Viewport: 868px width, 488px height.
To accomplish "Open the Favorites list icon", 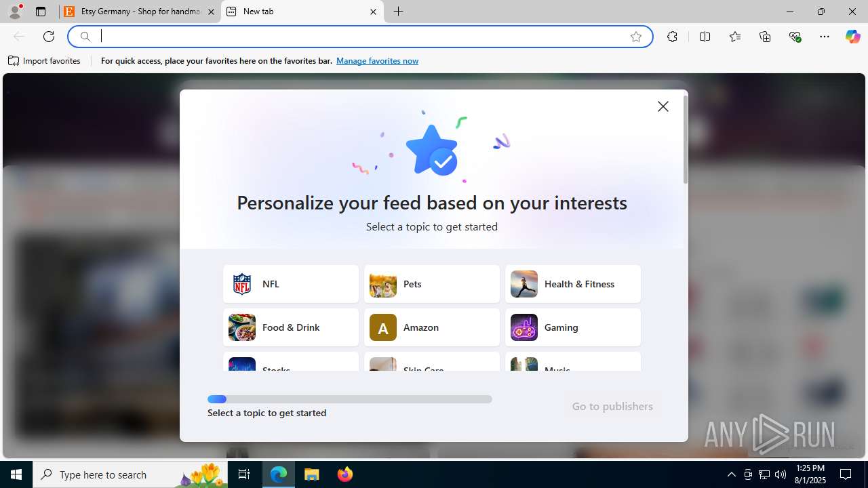I will coord(735,37).
